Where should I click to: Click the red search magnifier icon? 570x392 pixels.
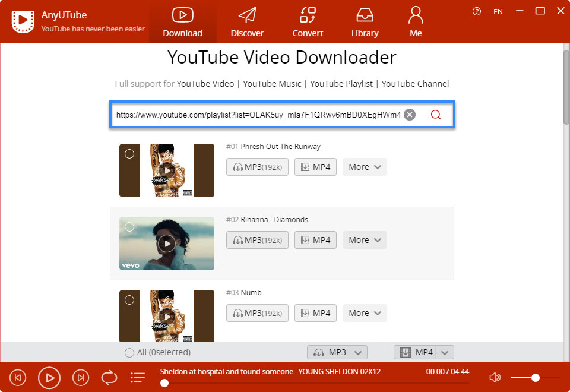pyautogui.click(x=435, y=115)
